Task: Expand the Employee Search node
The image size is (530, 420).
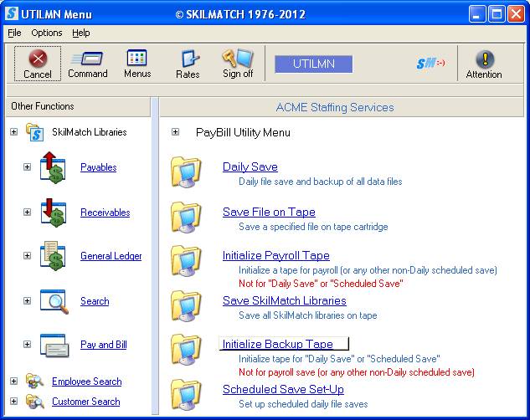Action: [14, 381]
